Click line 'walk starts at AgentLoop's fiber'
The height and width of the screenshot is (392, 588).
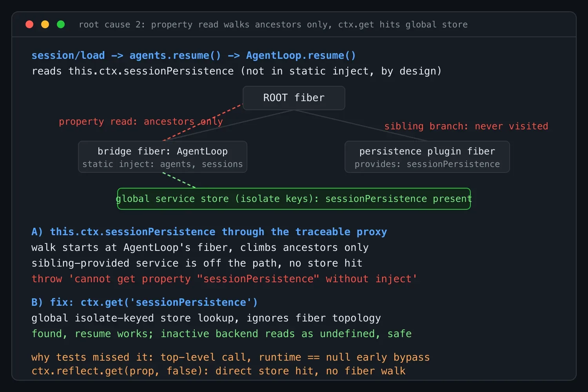click(200, 248)
